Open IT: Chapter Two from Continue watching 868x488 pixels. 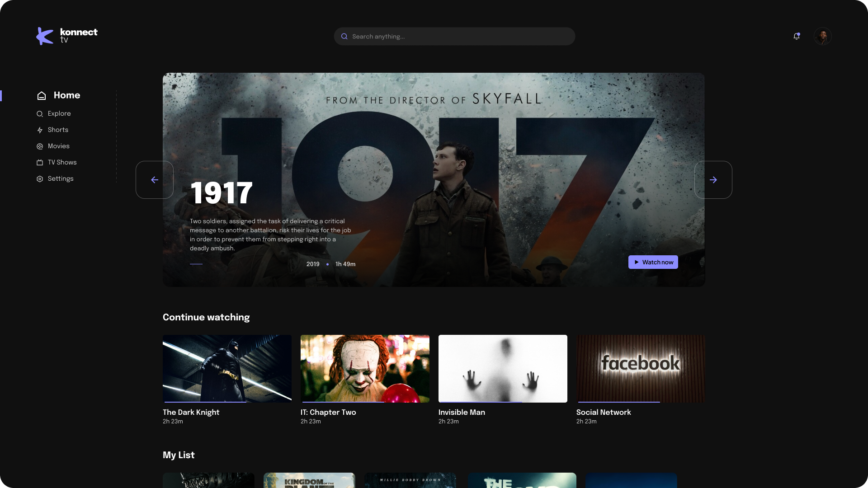pos(365,368)
